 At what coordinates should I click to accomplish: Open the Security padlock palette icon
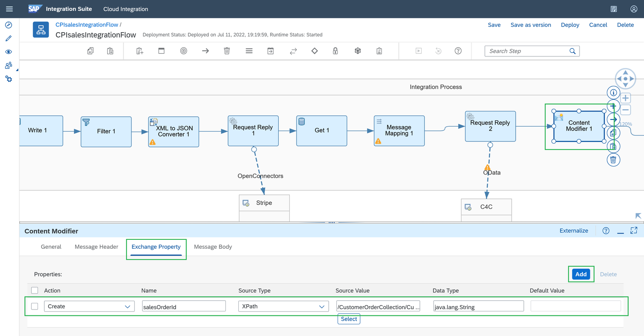click(335, 51)
